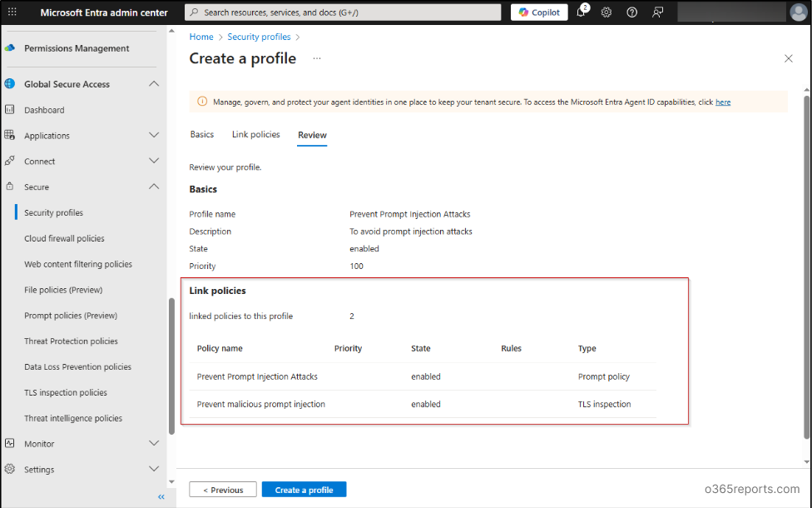The height and width of the screenshot is (508, 812).
Task: Click the 'Prompt policy' type cell
Action: [x=604, y=376]
